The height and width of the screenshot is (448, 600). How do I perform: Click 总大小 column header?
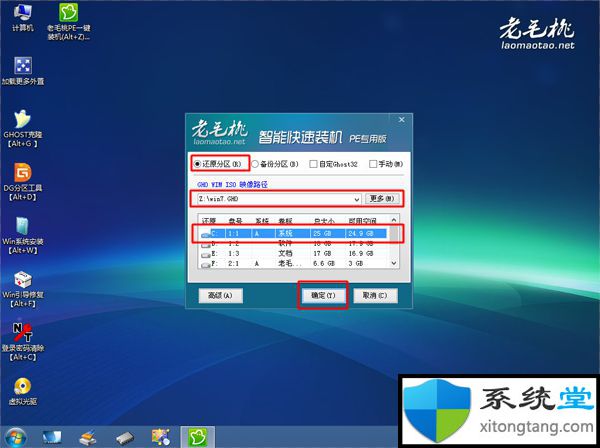tap(324, 221)
